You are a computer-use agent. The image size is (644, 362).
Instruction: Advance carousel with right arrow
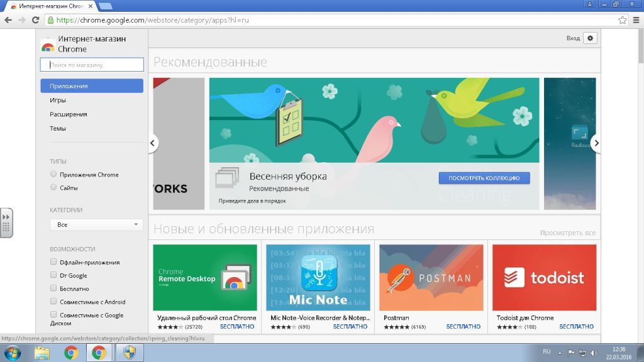click(x=596, y=143)
